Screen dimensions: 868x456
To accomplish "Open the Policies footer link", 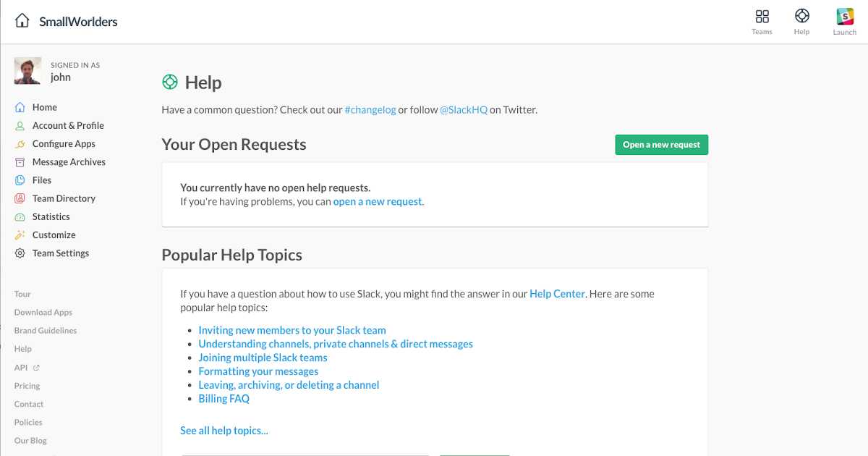I will click(x=28, y=422).
